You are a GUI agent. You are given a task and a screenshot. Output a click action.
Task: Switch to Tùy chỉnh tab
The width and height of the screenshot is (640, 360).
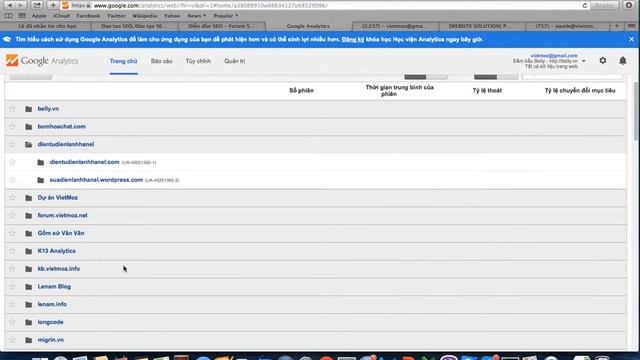pyautogui.click(x=198, y=61)
